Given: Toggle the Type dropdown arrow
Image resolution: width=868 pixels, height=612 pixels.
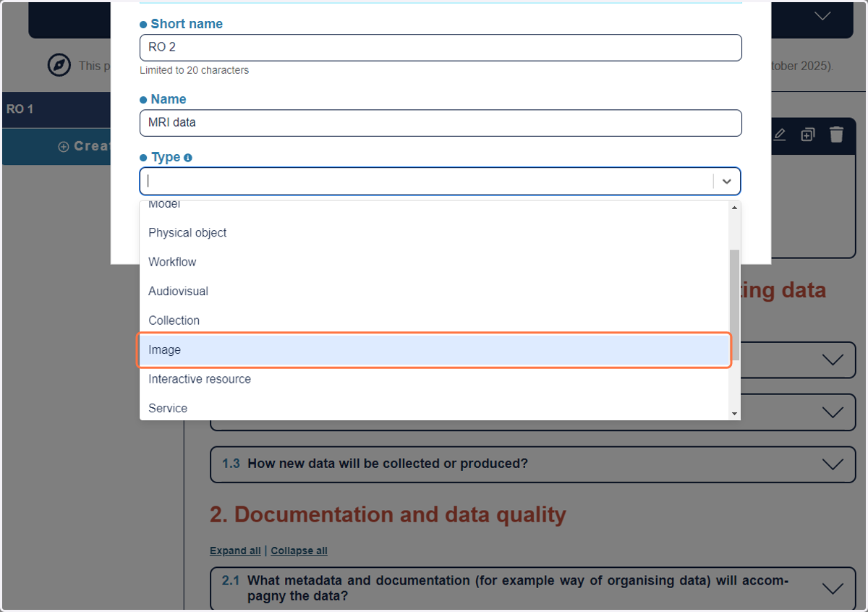Looking at the screenshot, I should tap(727, 182).
